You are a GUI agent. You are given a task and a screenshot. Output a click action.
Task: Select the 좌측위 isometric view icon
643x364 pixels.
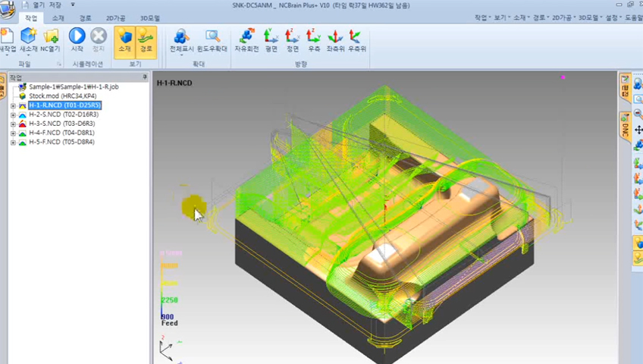click(335, 36)
